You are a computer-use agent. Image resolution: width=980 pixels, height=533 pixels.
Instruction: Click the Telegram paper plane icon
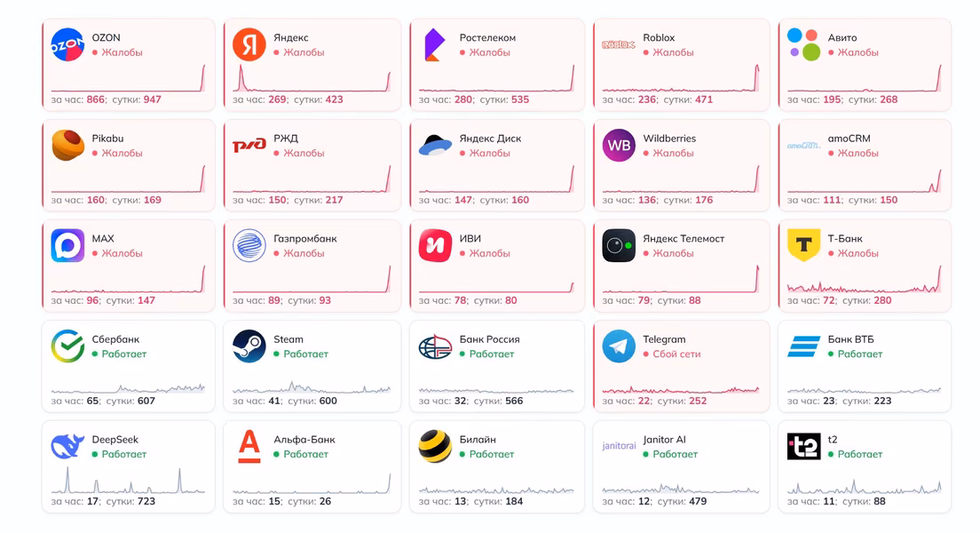pyautogui.click(x=619, y=346)
